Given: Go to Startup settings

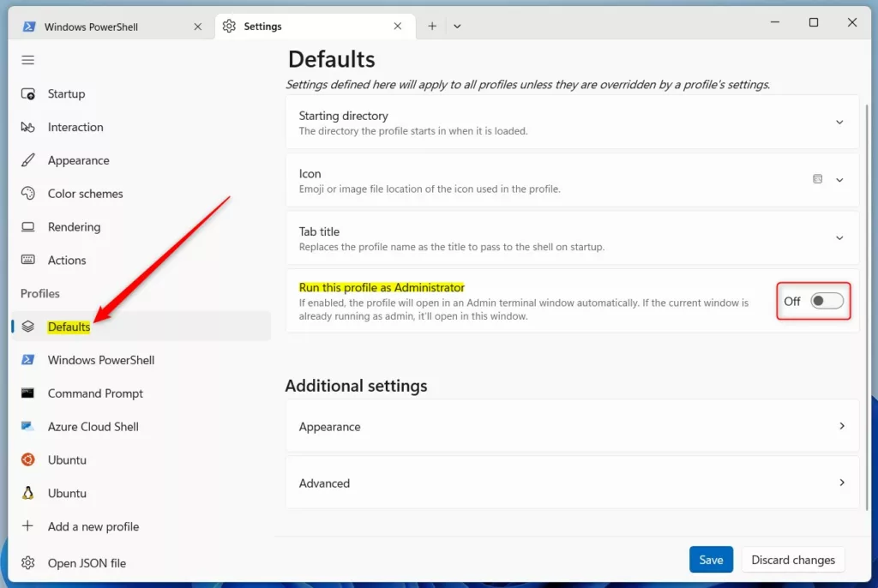Looking at the screenshot, I should (x=141, y=93).
